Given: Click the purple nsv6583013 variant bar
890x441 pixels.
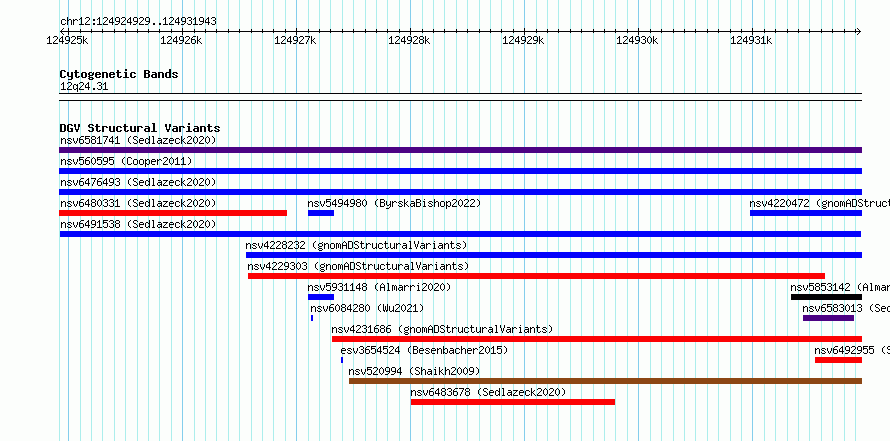Looking at the screenshot, I should (828, 318).
